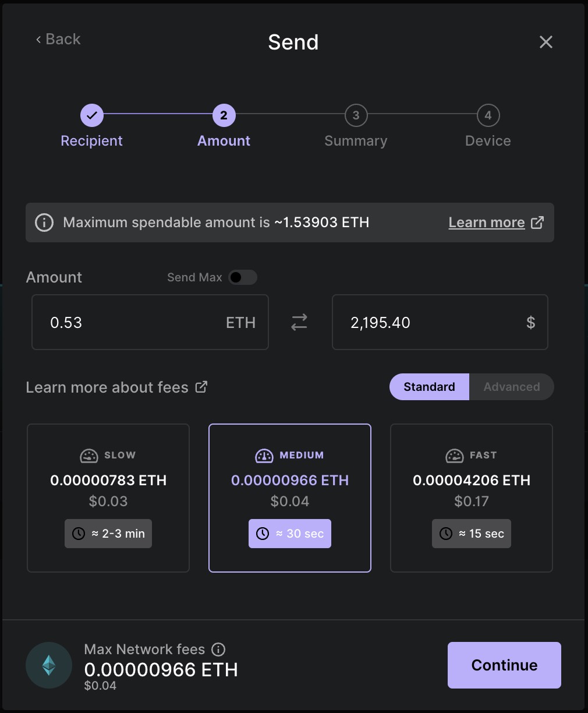Click the info icon in maximum spendable banner
Viewport: 588px width, 713px height.
[x=44, y=223]
